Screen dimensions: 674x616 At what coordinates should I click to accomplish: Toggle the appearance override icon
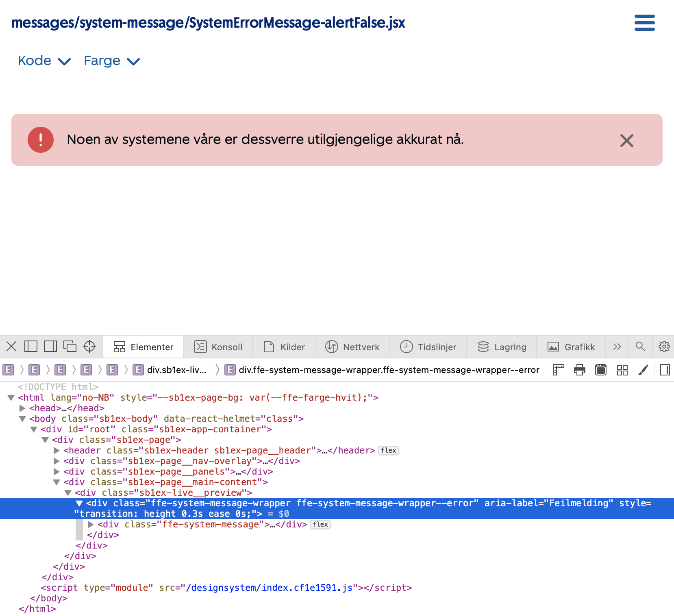tap(601, 370)
